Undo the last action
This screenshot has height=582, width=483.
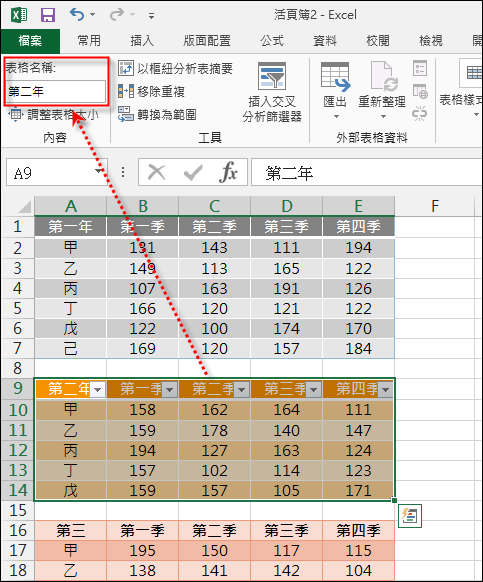tap(77, 14)
